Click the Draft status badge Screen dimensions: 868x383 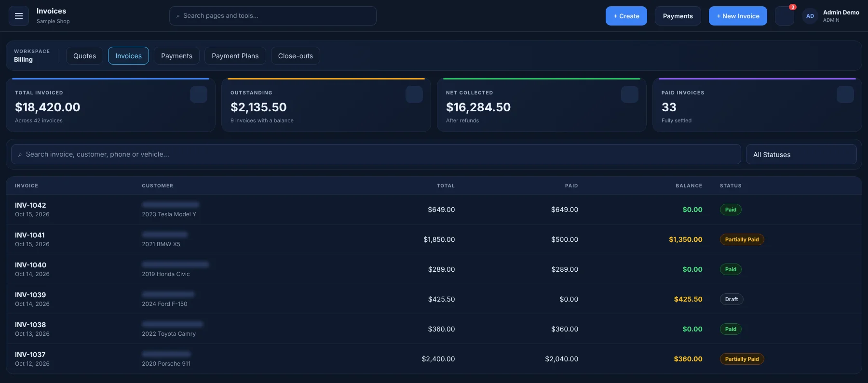tap(732, 299)
